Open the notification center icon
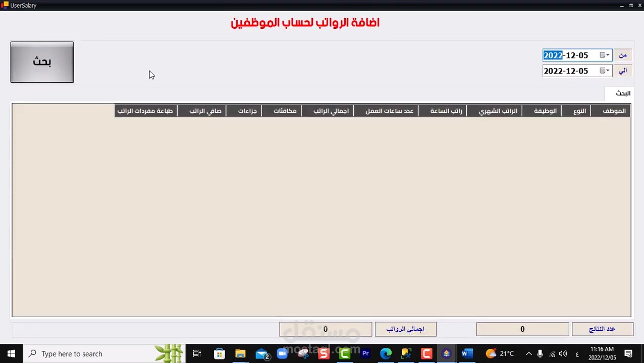This screenshot has width=644, height=363. [629, 354]
